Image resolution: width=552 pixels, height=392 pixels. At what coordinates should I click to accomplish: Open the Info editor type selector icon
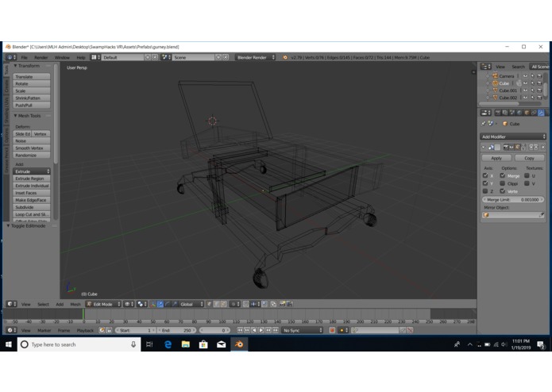(x=10, y=57)
